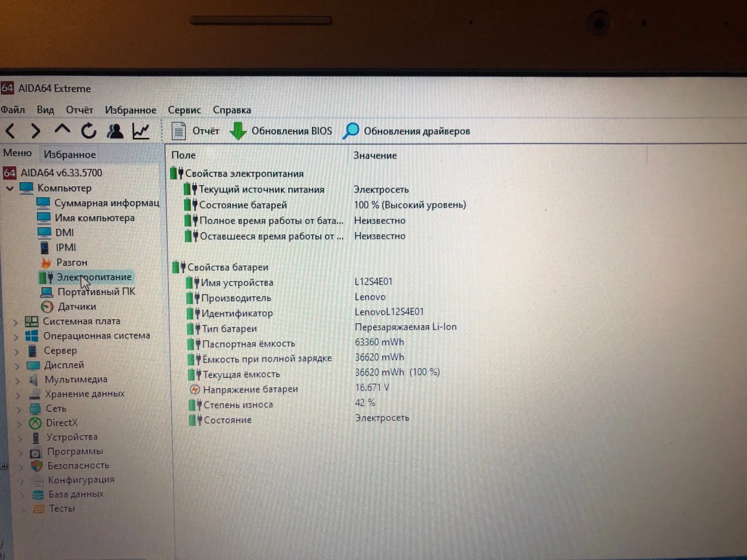Collapse the Компьютер tree node
The height and width of the screenshot is (560, 747).
pyautogui.click(x=10, y=189)
